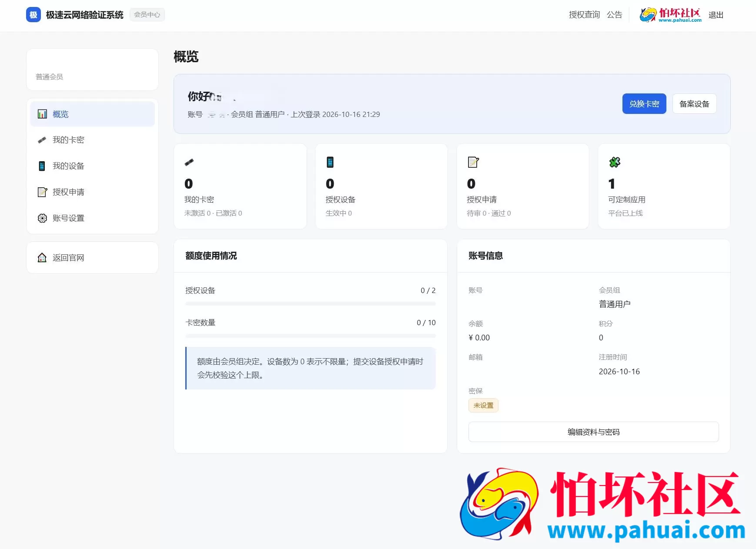This screenshot has height=549, width=756.
Task: Click 编辑资料与密码 button
Action: (593, 432)
